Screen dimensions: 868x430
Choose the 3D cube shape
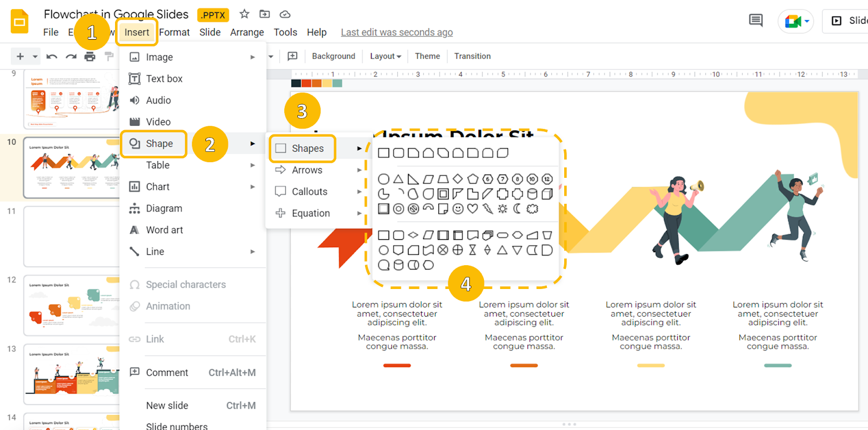tap(547, 194)
